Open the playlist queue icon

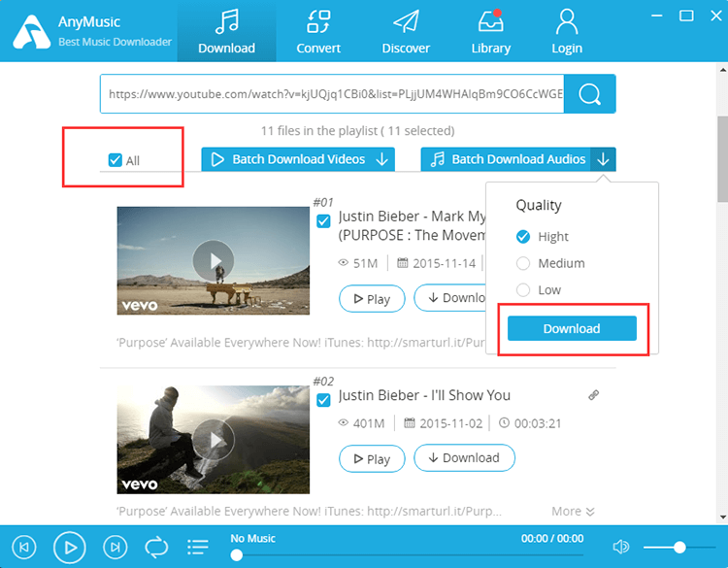point(198,547)
